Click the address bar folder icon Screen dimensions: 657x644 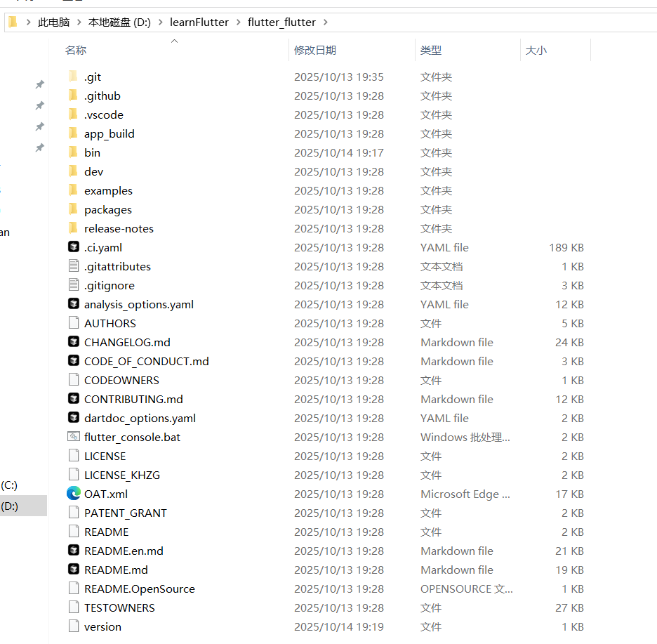[13, 21]
